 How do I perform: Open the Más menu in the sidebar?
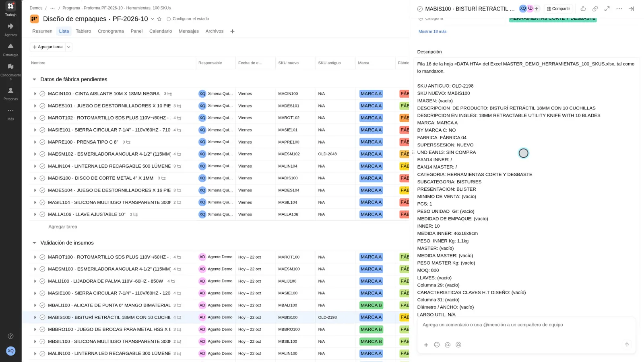coord(10,114)
